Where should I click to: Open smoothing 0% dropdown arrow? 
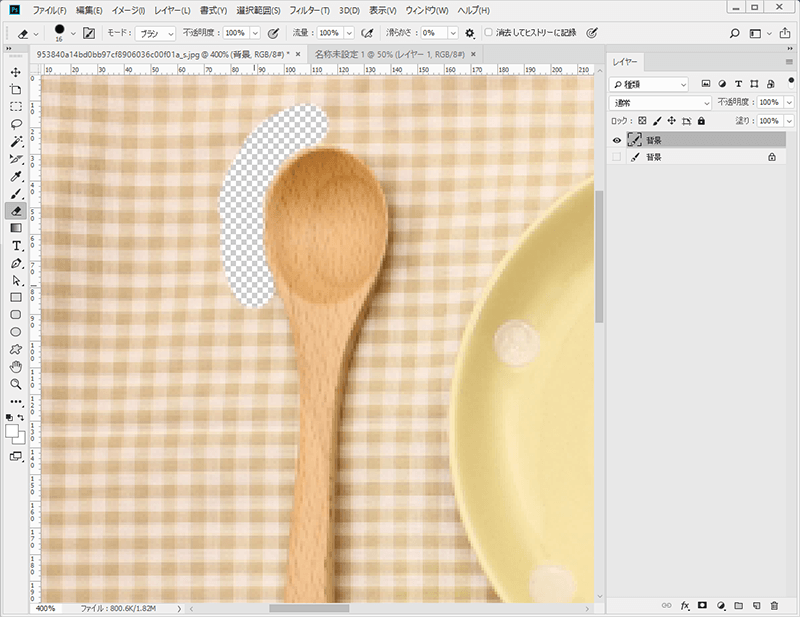453,33
